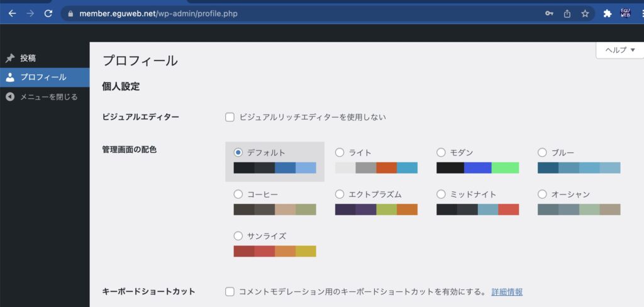This screenshot has height=307, width=644.
Task: Enable ビジュアルリッチエディターを使用しない checkbox
Action: 230,117
